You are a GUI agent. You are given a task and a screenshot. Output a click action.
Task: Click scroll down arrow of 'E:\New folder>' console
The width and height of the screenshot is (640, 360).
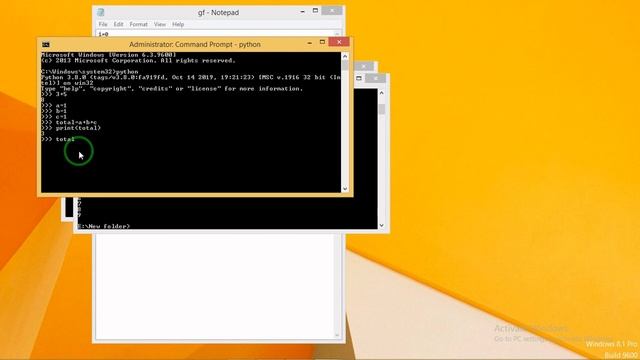pyautogui.click(x=382, y=225)
